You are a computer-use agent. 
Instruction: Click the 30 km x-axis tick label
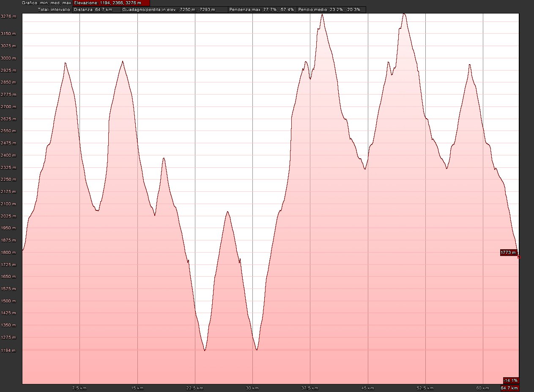pos(252,388)
